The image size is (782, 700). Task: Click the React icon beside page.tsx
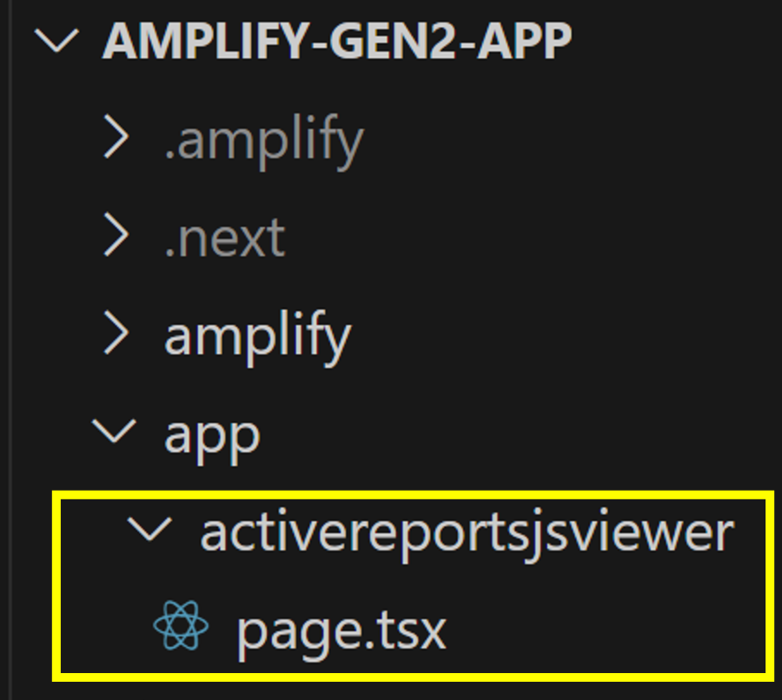coord(181,625)
